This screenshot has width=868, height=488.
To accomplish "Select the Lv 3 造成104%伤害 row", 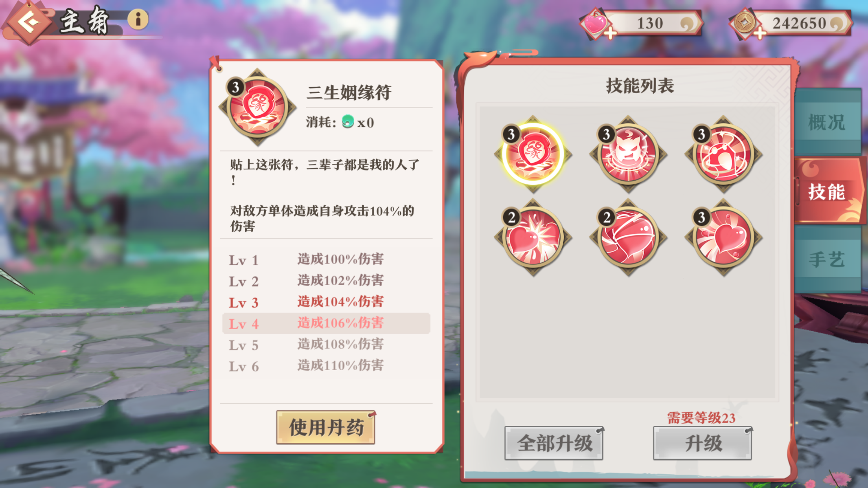I will (x=326, y=302).
